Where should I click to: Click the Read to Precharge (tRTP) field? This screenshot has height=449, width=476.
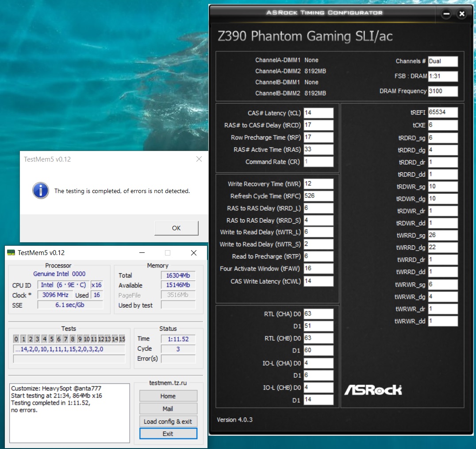(x=319, y=256)
